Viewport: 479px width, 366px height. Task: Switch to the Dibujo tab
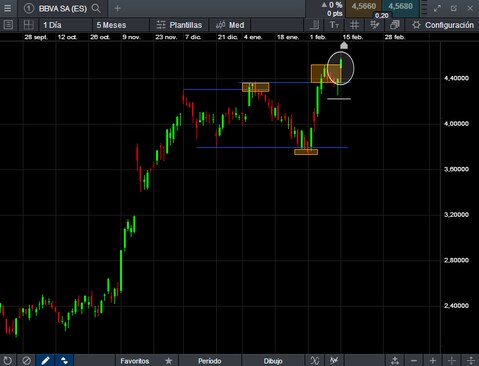(x=273, y=361)
